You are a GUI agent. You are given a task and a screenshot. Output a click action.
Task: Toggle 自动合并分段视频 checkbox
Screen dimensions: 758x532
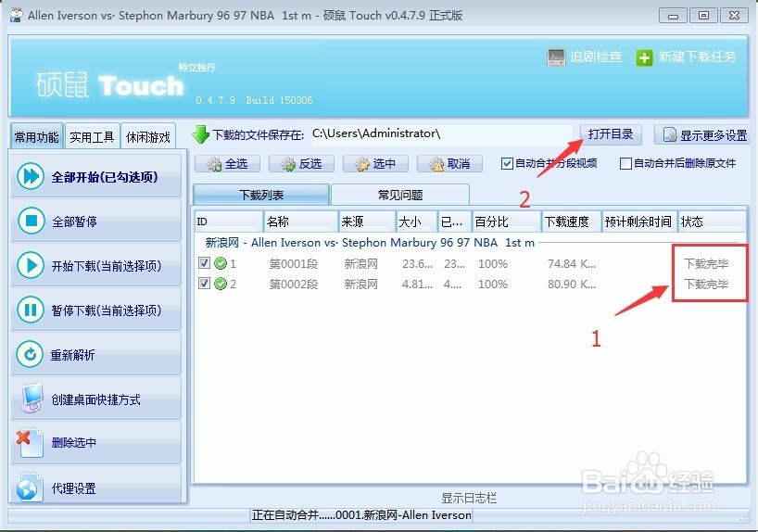coord(507,163)
